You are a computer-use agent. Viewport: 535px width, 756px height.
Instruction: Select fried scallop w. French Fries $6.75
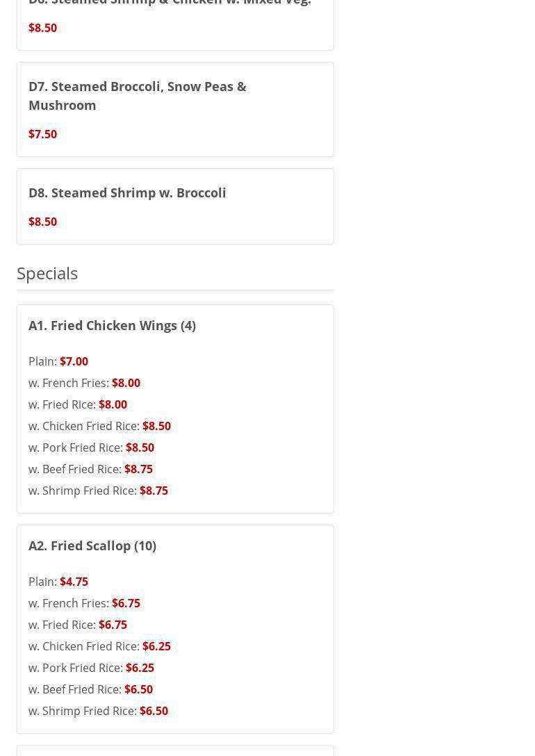tap(84, 603)
